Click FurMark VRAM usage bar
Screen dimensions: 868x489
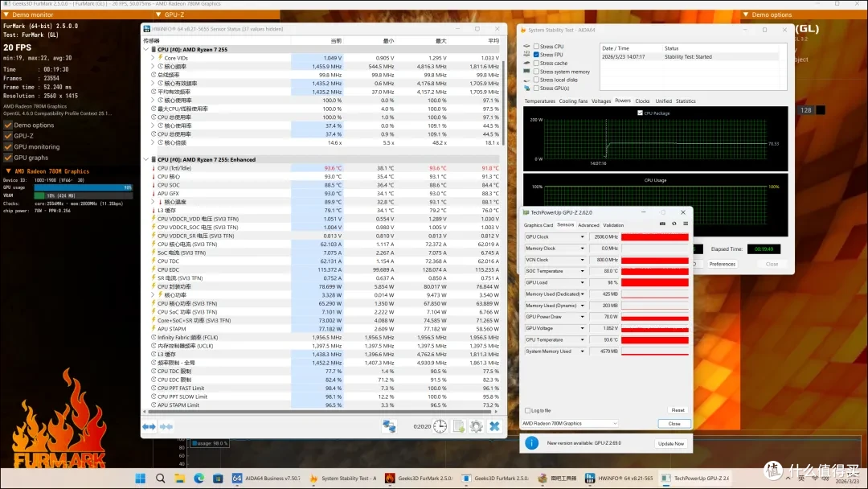(83, 195)
